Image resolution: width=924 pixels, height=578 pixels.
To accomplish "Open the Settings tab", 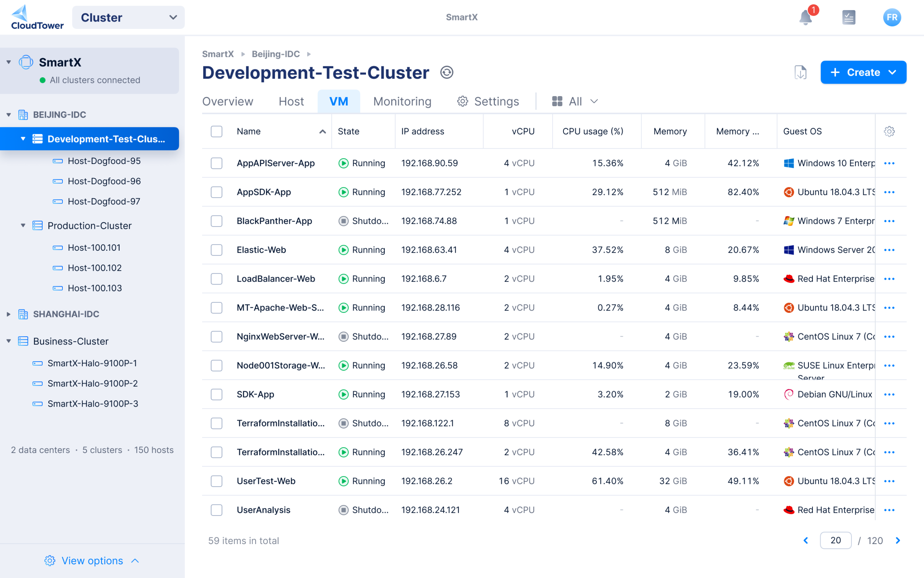I will [488, 101].
